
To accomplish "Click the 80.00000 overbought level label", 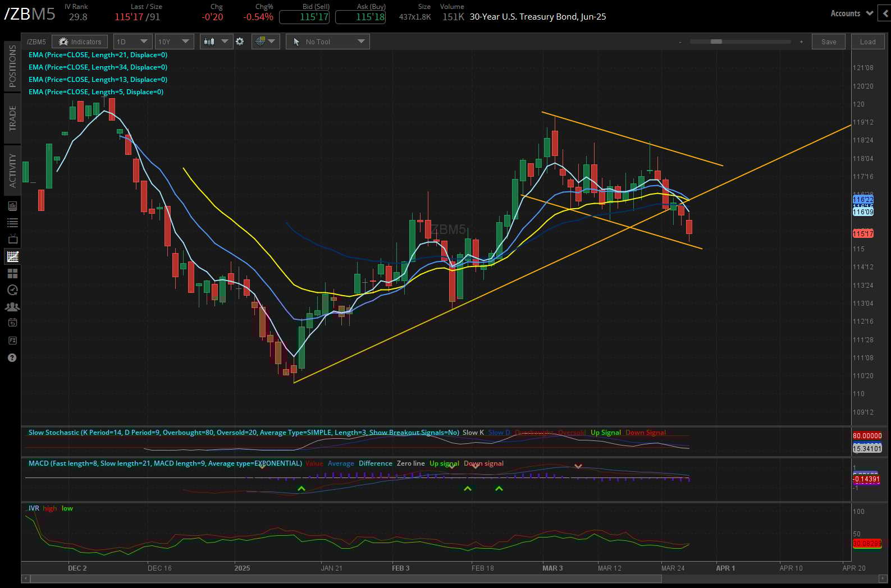I will tap(867, 436).
